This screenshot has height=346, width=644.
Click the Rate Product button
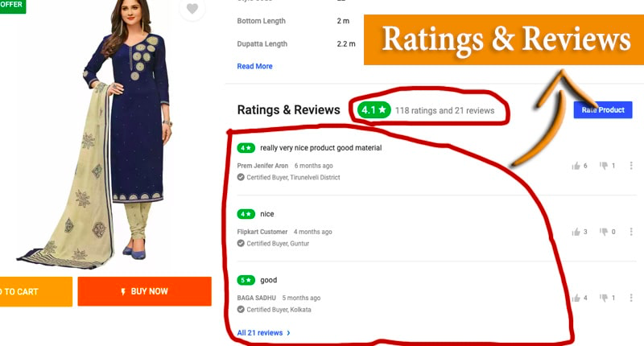[602, 110]
